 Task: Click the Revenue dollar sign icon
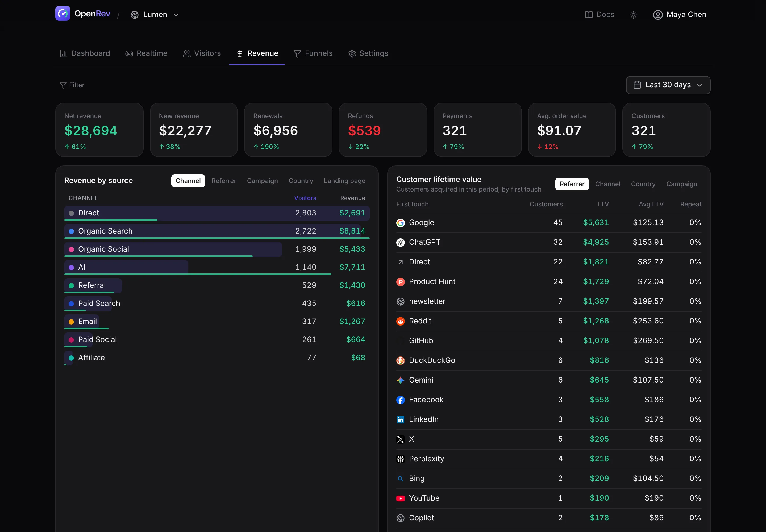pos(240,54)
